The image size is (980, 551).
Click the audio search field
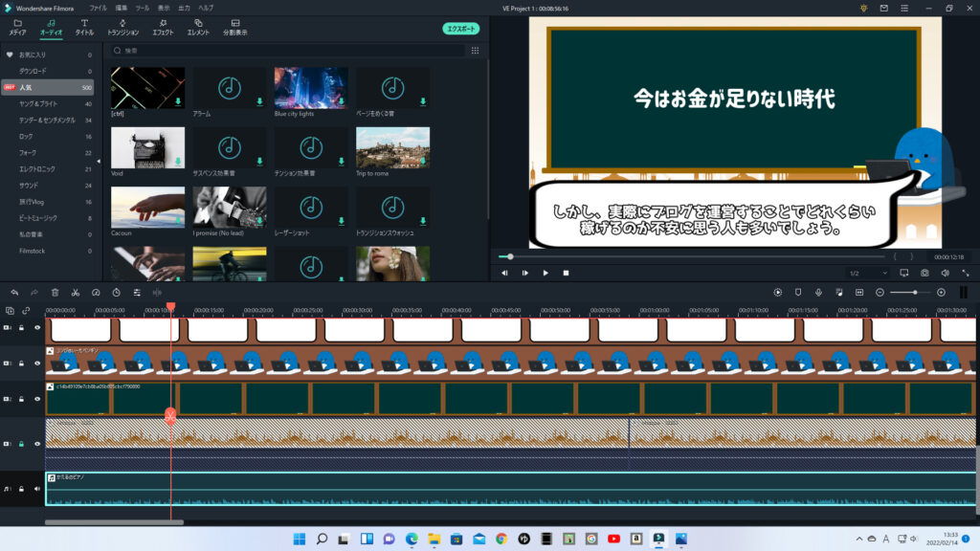coord(288,51)
